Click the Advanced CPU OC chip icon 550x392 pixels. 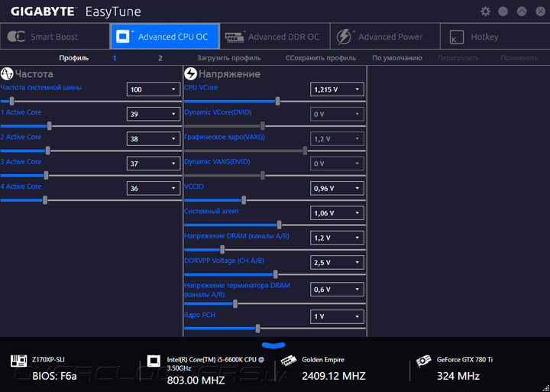123,37
